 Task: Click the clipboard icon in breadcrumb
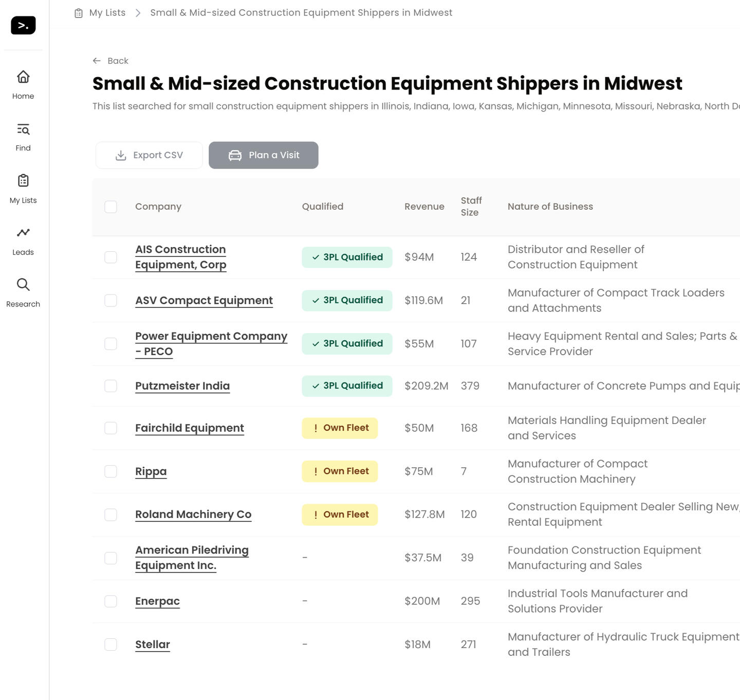point(79,13)
